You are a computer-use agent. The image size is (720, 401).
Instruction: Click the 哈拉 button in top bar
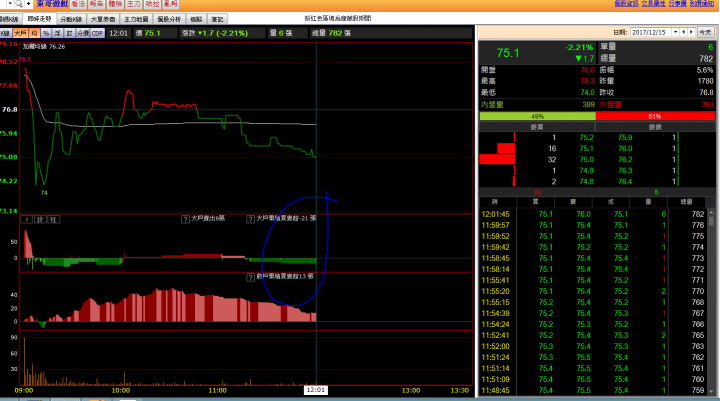coord(152,4)
